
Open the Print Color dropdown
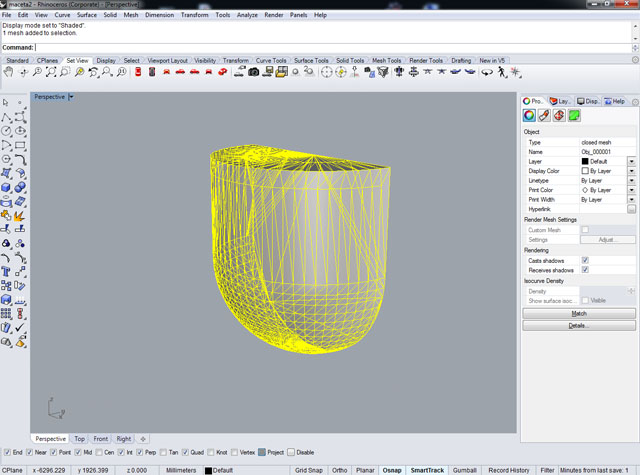point(631,190)
